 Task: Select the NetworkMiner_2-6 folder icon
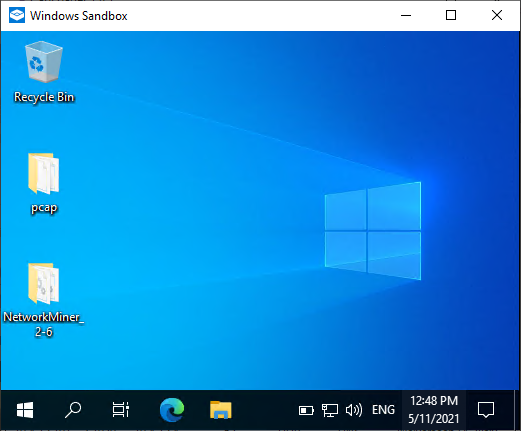(x=44, y=284)
